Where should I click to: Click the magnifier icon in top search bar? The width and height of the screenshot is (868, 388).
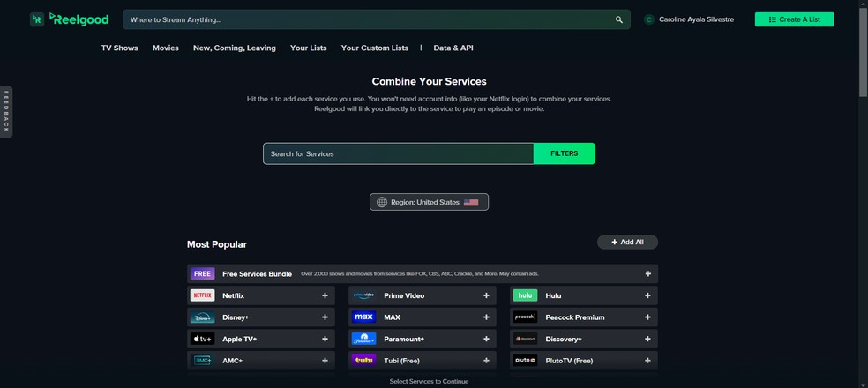pos(619,20)
